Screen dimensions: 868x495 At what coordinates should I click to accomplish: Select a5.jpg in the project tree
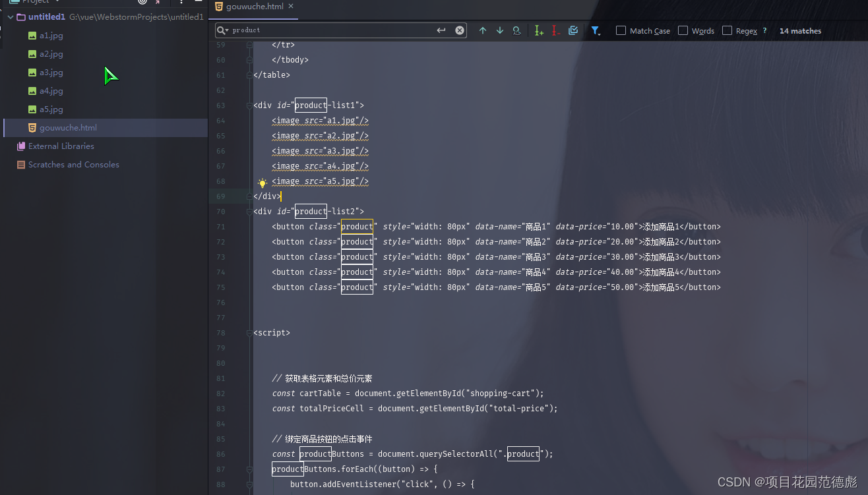(51, 109)
